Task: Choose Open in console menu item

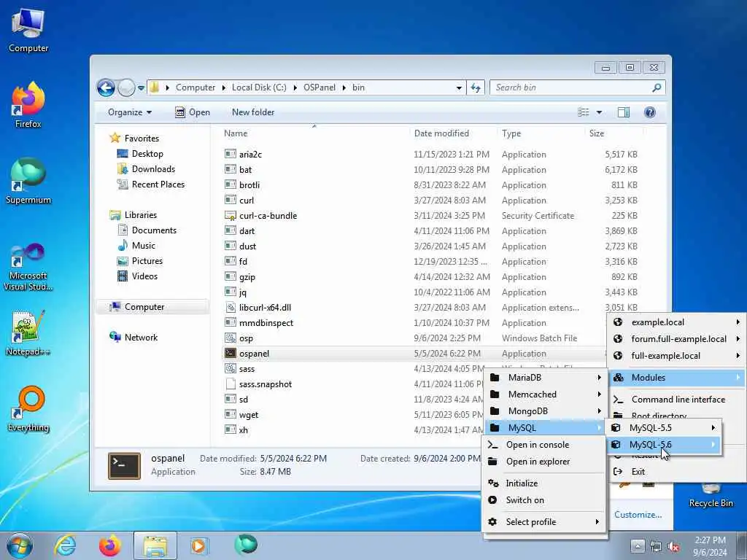Action: (545, 445)
